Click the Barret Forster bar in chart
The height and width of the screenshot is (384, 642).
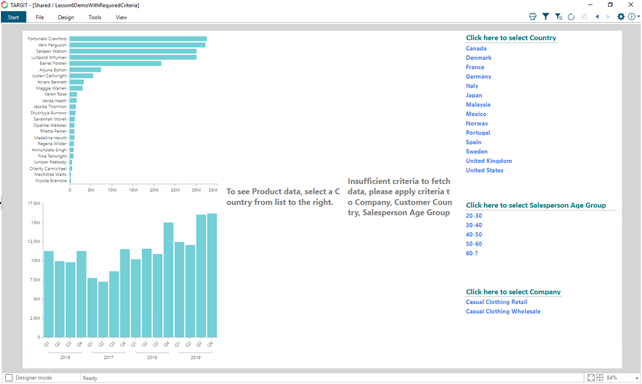tap(115, 63)
